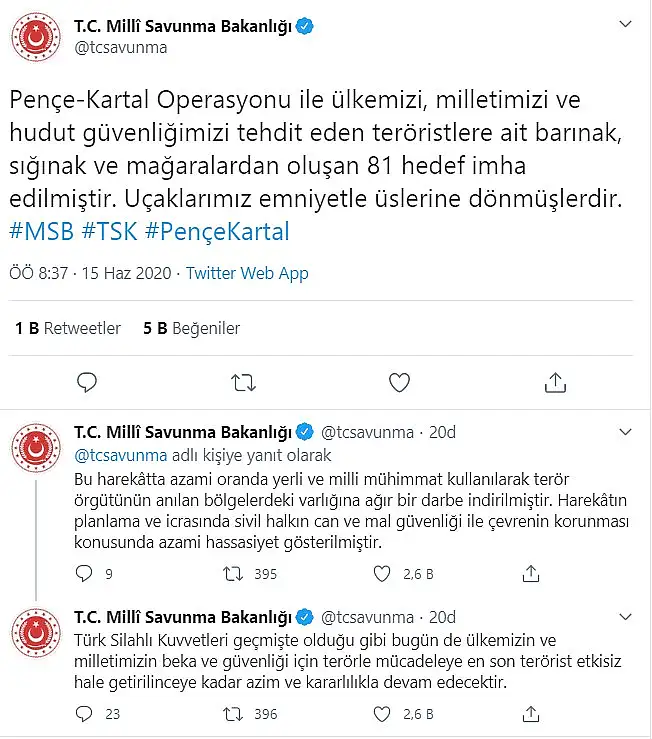Open the #MSB hashtag link
This screenshot has height=739, width=652.
click(x=41, y=231)
